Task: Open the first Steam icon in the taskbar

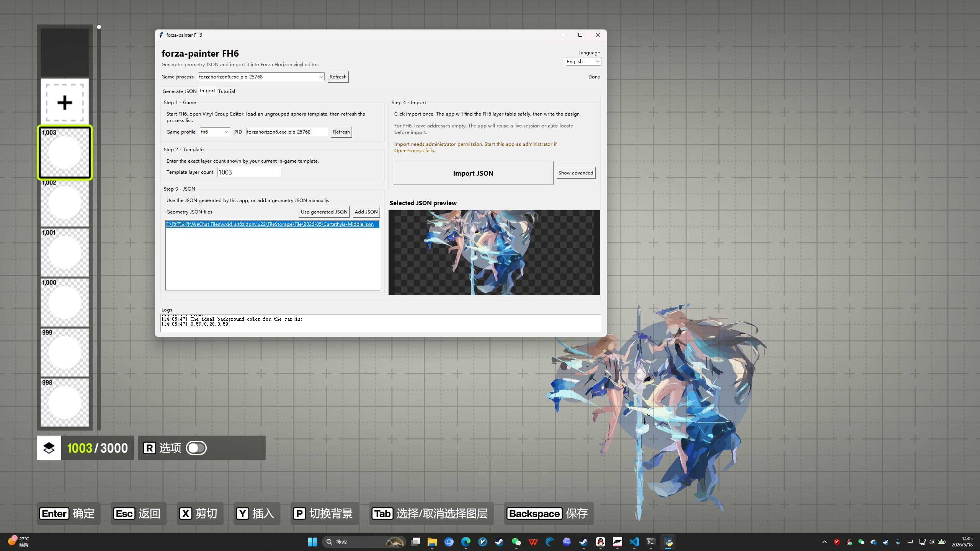Action: [500, 542]
